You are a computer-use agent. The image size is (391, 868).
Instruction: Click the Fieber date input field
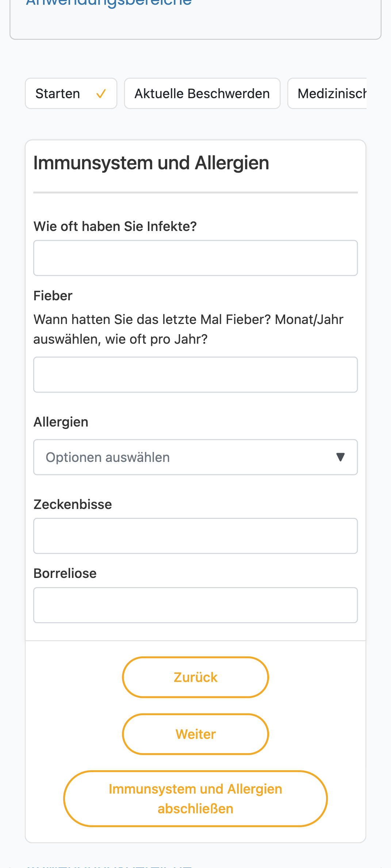(x=195, y=375)
